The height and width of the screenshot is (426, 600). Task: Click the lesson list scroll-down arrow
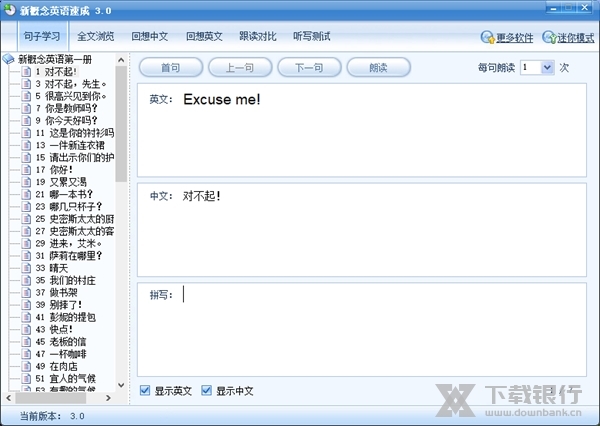tap(121, 385)
